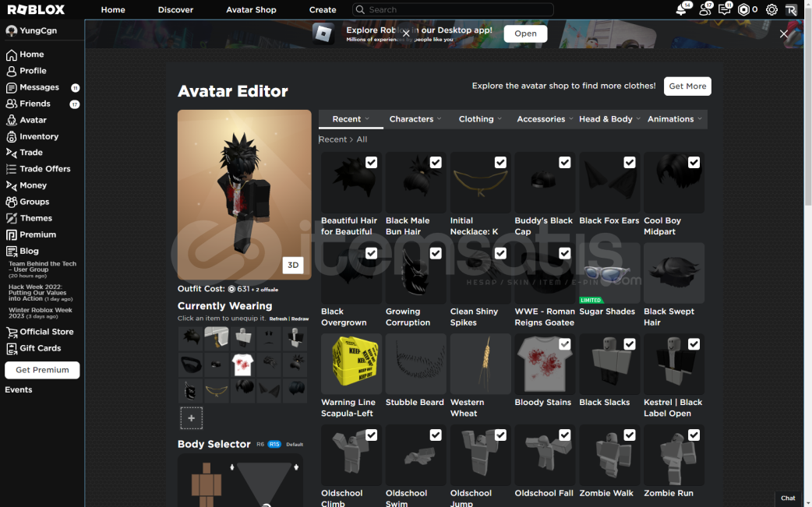The height and width of the screenshot is (507, 812).
Task: Toggle the Initial Necklace: K checkbox
Action: click(x=500, y=163)
